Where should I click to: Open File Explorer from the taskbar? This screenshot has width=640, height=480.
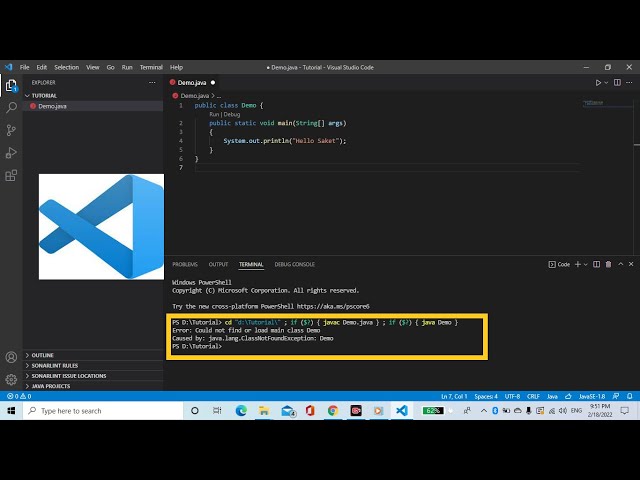tap(264, 411)
